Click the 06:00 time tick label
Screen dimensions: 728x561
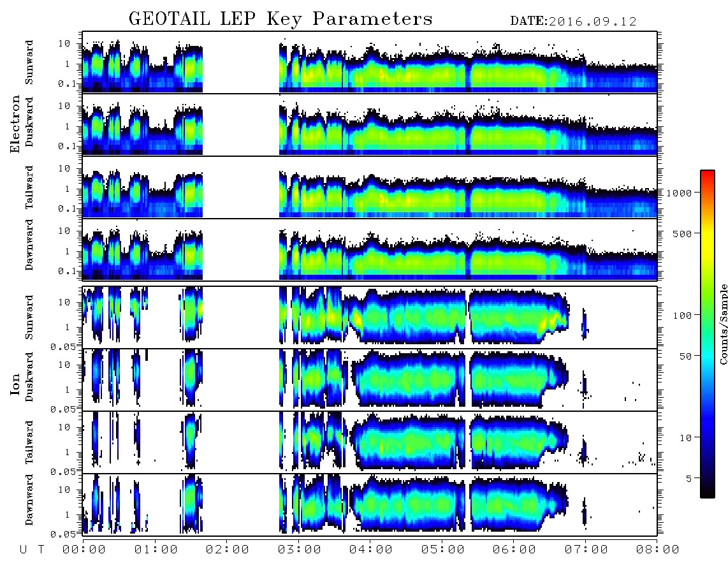point(514,550)
